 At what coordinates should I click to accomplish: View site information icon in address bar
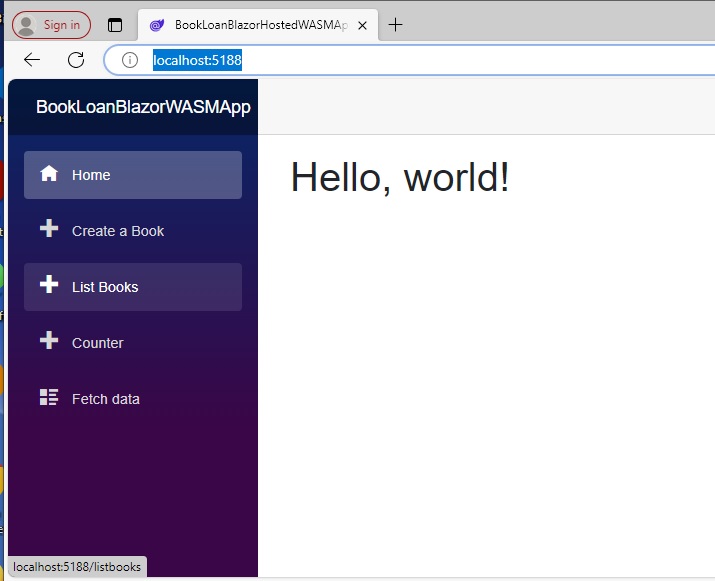pyautogui.click(x=129, y=60)
